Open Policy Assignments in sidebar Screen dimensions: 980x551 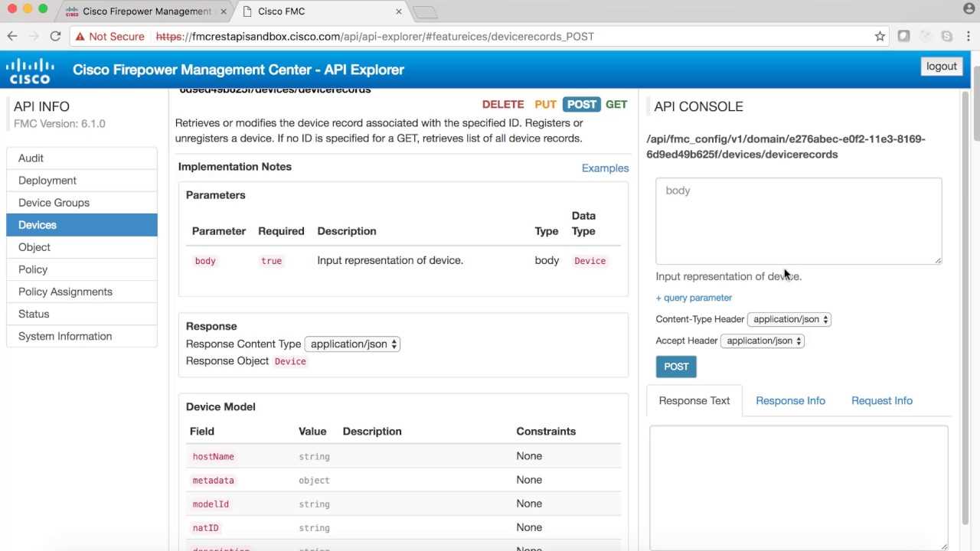pyautogui.click(x=82, y=292)
